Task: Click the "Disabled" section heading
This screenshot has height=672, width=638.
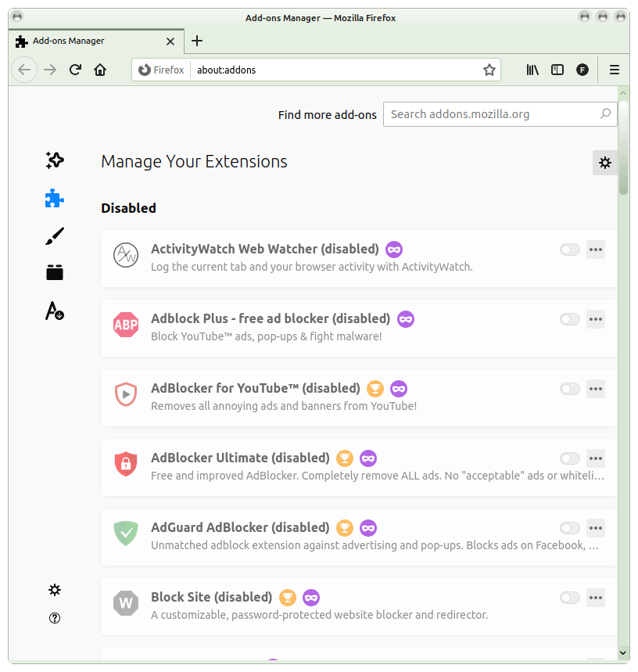Action: click(128, 208)
